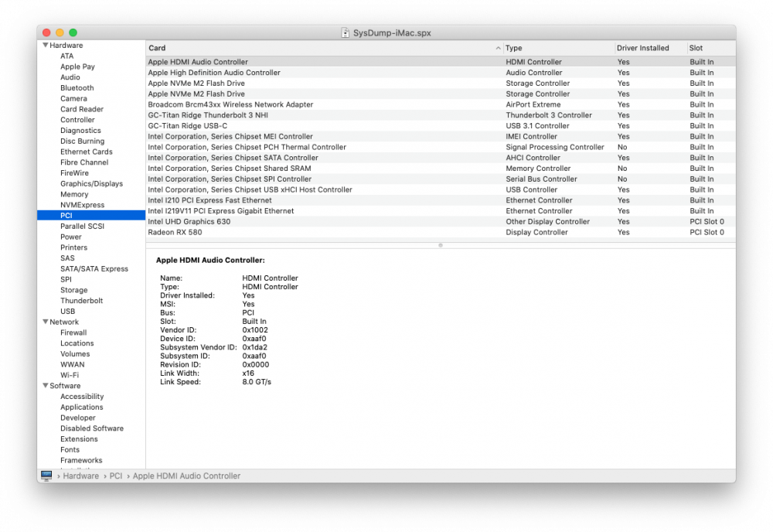Click the computer icon in the path bar
The height and width of the screenshot is (532, 773).
(x=46, y=476)
